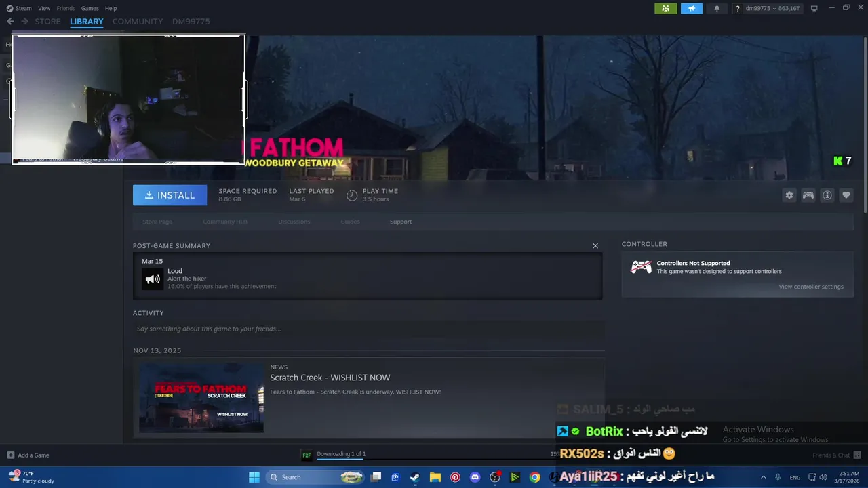The image size is (868, 488).
Task: Switch to Big Picture mode monitor icon
Action: click(x=814, y=8)
